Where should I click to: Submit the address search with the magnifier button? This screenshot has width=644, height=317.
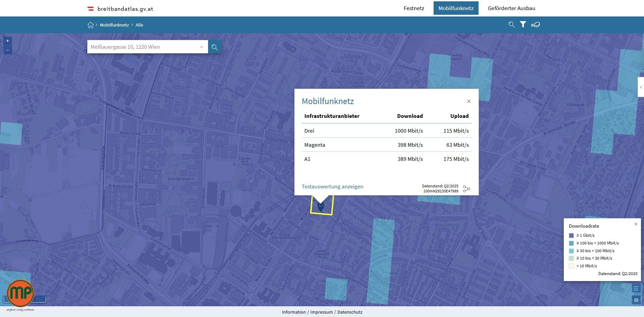[215, 47]
